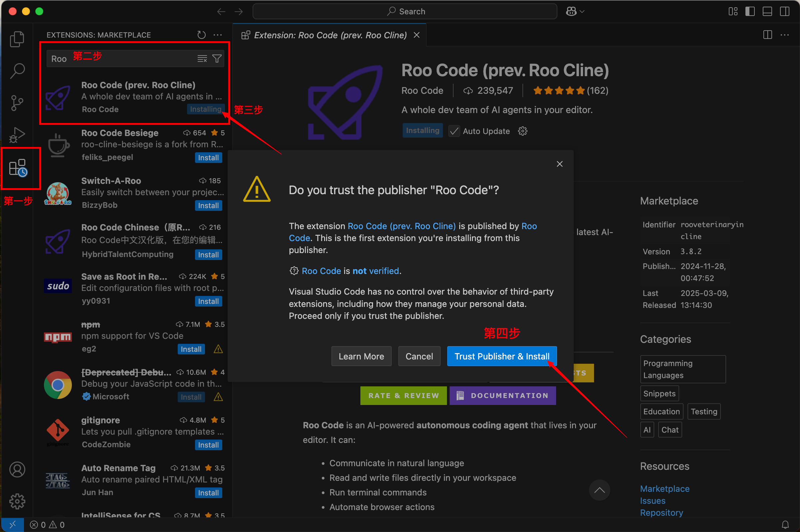Refresh the extensions marketplace list
800x532 pixels.
202,35
